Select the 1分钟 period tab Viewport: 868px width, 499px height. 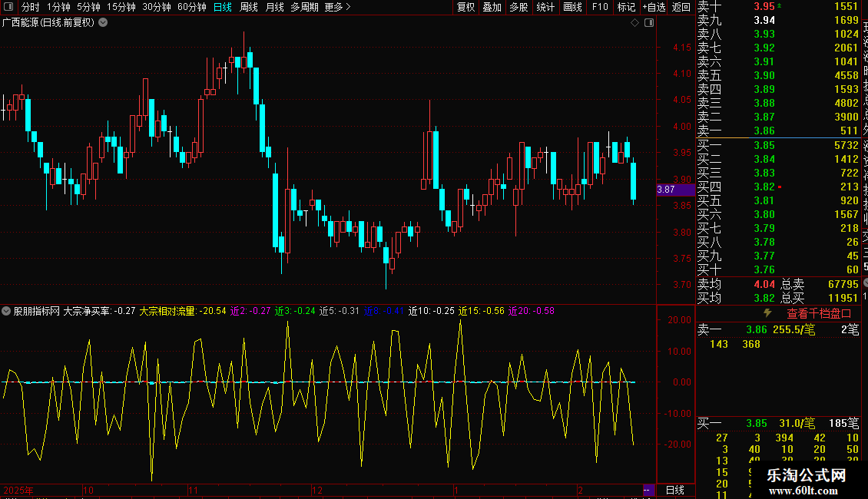point(58,7)
